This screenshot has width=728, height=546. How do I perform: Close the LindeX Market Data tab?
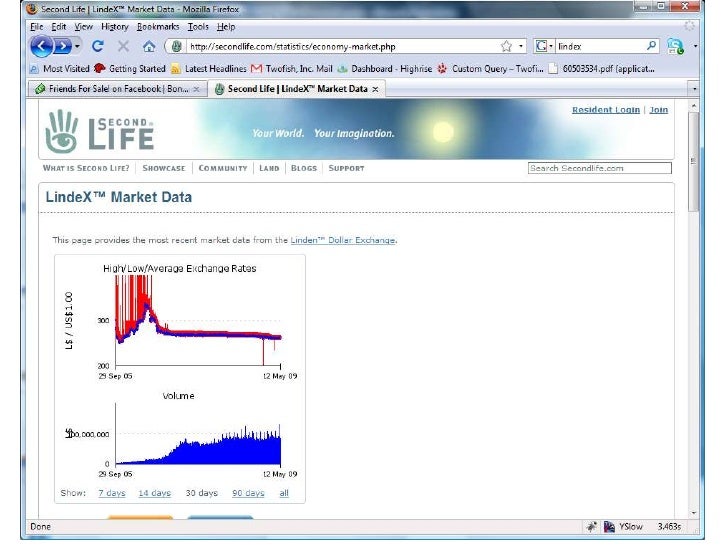[x=375, y=89]
